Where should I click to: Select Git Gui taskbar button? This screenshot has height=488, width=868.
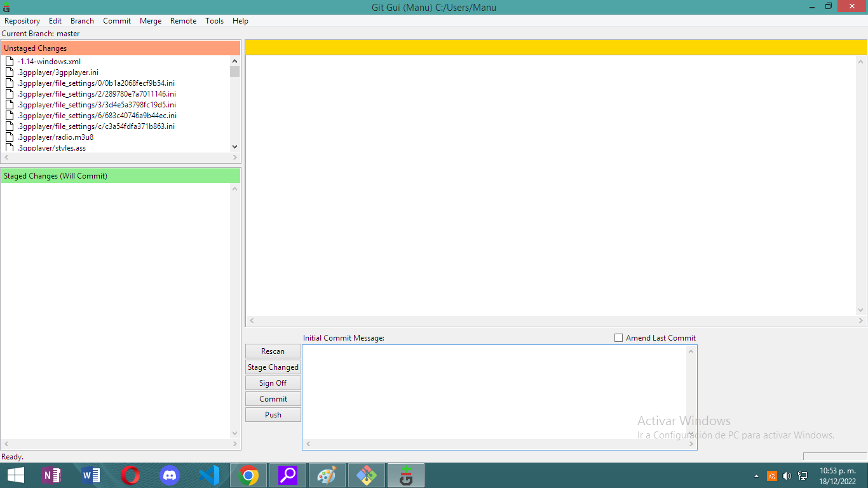point(406,475)
